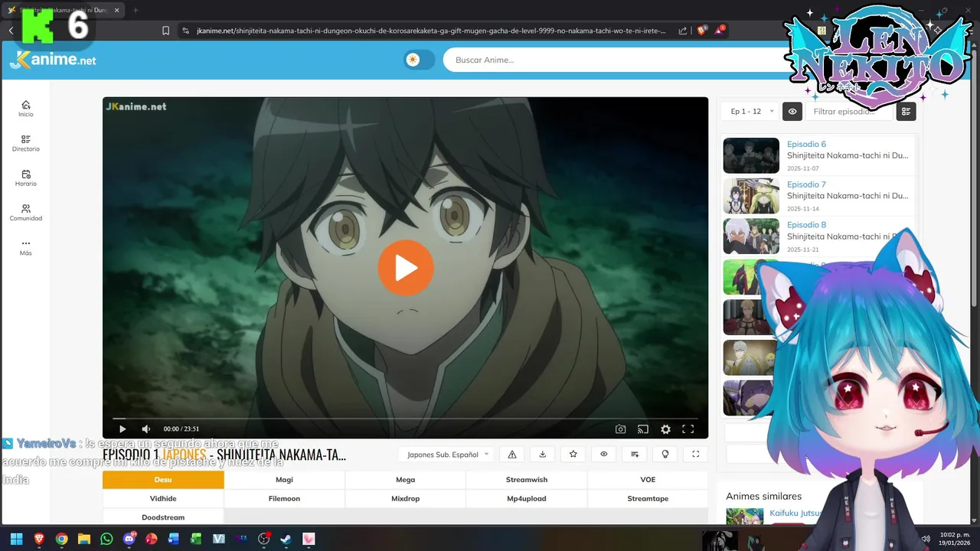The height and width of the screenshot is (551, 980).
Task: Select the Streamtape server tab
Action: click(x=648, y=498)
